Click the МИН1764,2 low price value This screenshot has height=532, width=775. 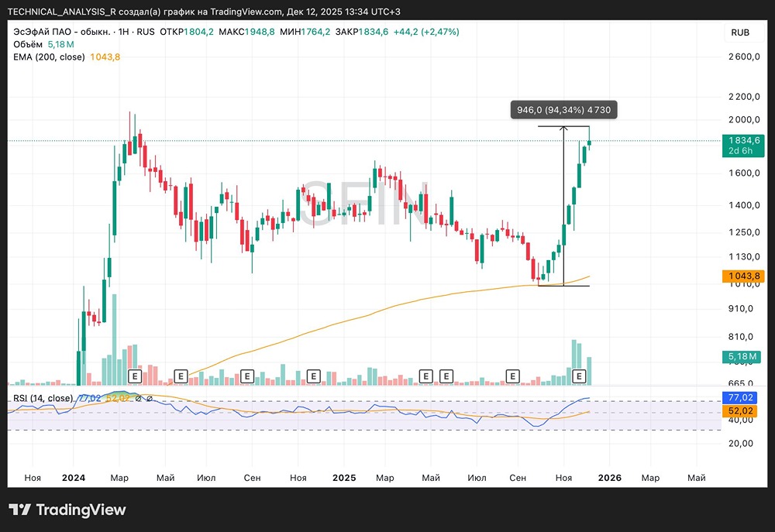(x=305, y=32)
